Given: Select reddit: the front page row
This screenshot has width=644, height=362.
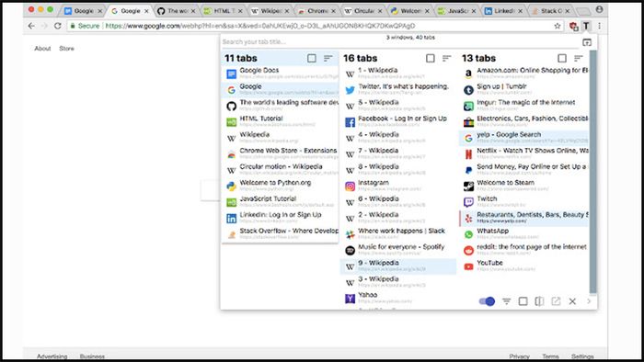Looking at the screenshot, I should (524, 250).
